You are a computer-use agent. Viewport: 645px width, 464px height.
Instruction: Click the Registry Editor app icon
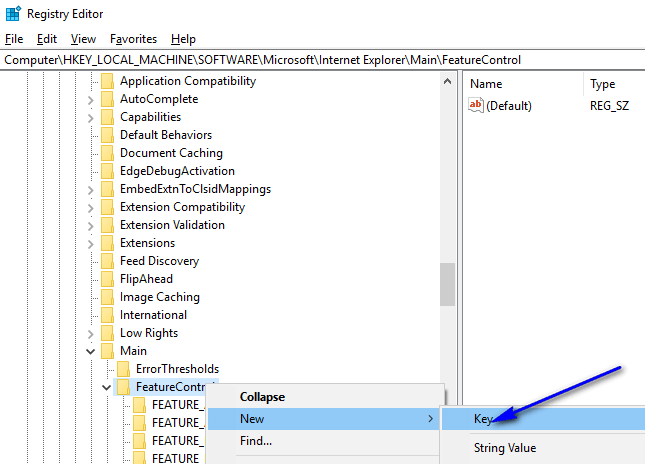(13, 14)
